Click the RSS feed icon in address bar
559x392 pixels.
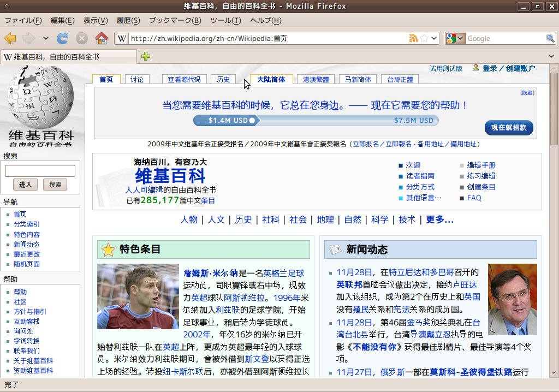tap(413, 38)
